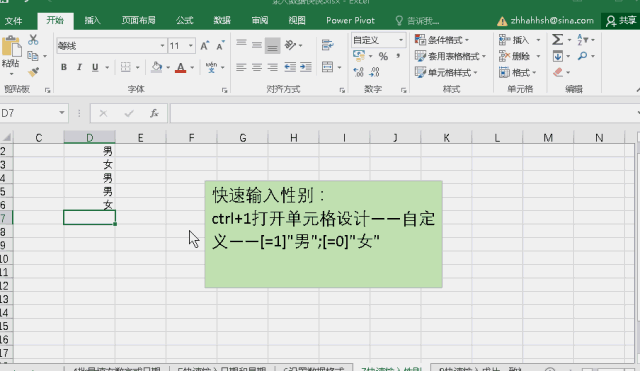The height and width of the screenshot is (371, 640).
Task: Open the 文件 File tab
Action: click(x=13, y=21)
